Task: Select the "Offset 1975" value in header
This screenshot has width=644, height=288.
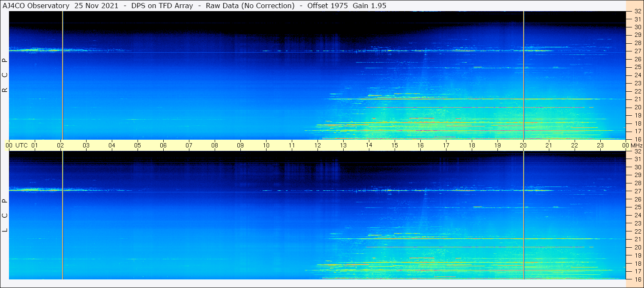Action: [x=328, y=6]
